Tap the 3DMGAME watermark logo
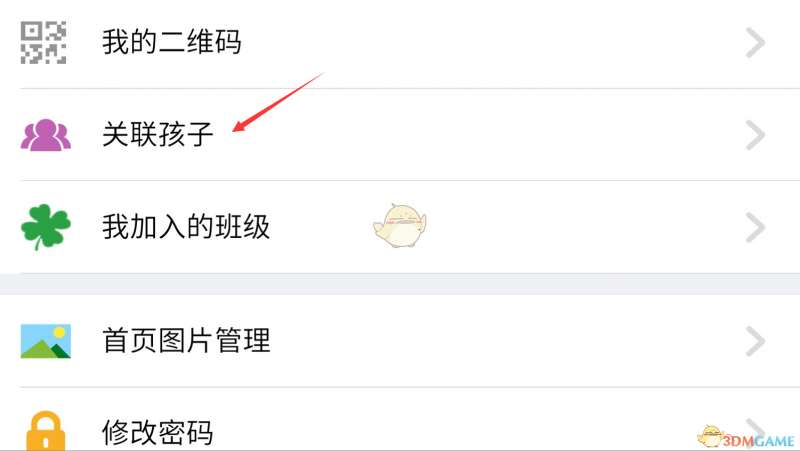 click(747, 438)
